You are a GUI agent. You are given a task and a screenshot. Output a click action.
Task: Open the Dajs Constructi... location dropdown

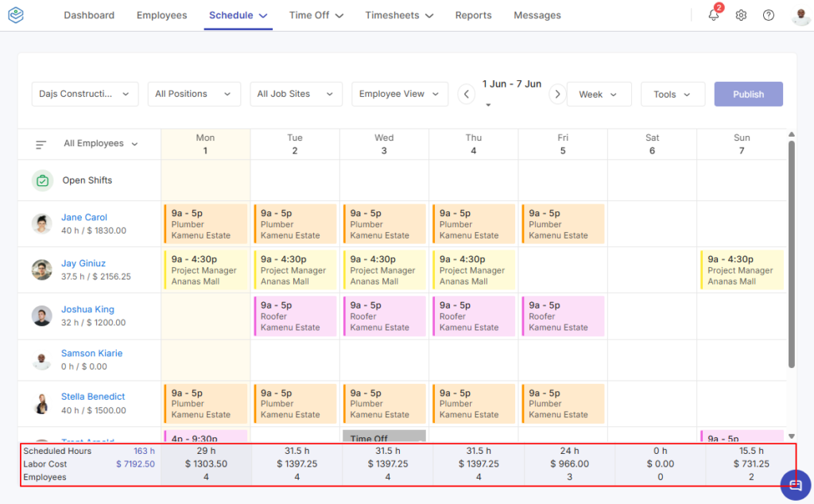[84, 94]
